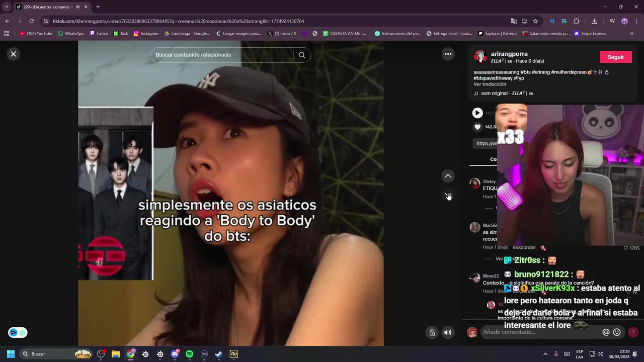Image resolution: width=644 pixels, height=362 pixels.
Task: Open the Instagram bookmark
Action: (x=146, y=34)
